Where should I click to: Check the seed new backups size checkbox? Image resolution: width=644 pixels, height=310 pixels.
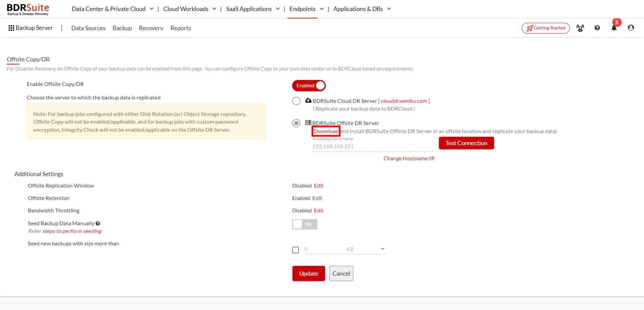pos(296,250)
